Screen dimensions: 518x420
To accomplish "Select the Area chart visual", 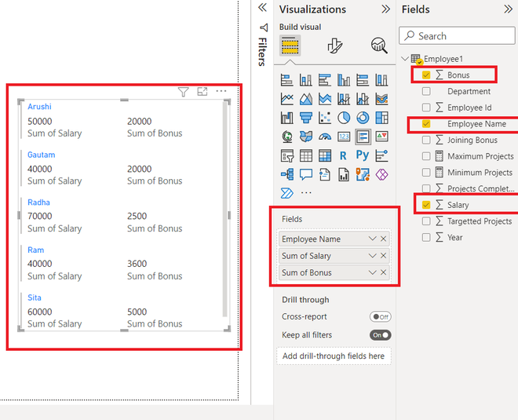I will pos(305,99).
